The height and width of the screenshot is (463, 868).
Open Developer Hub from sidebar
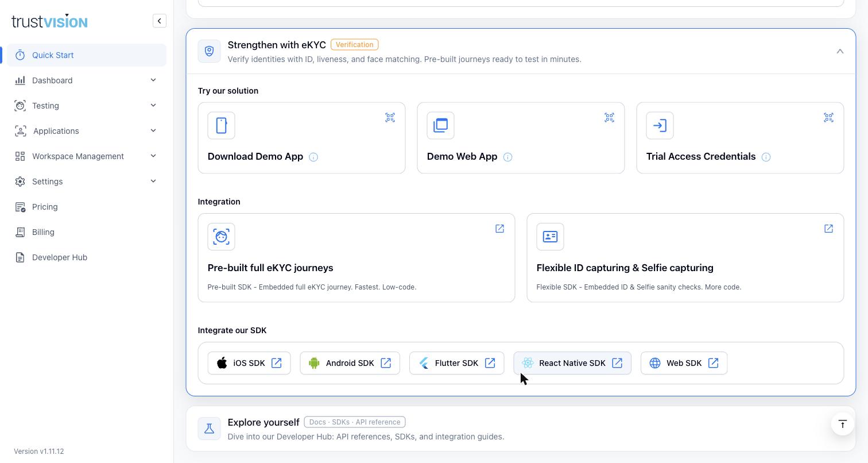87,257
